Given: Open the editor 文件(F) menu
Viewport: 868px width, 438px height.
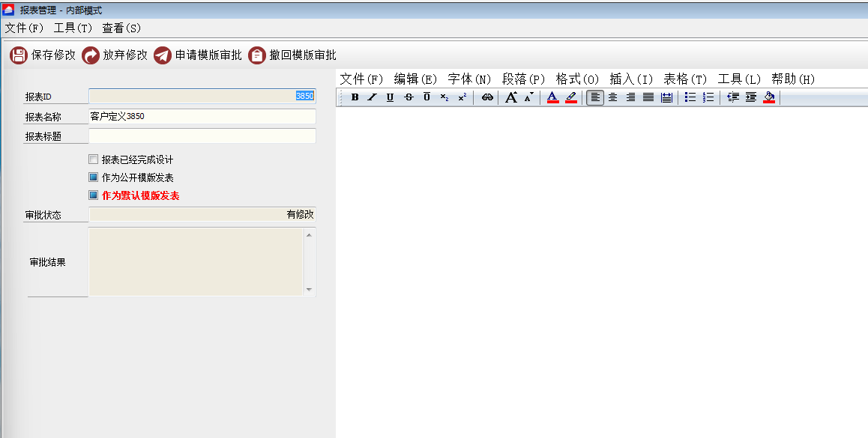Looking at the screenshot, I should point(361,79).
